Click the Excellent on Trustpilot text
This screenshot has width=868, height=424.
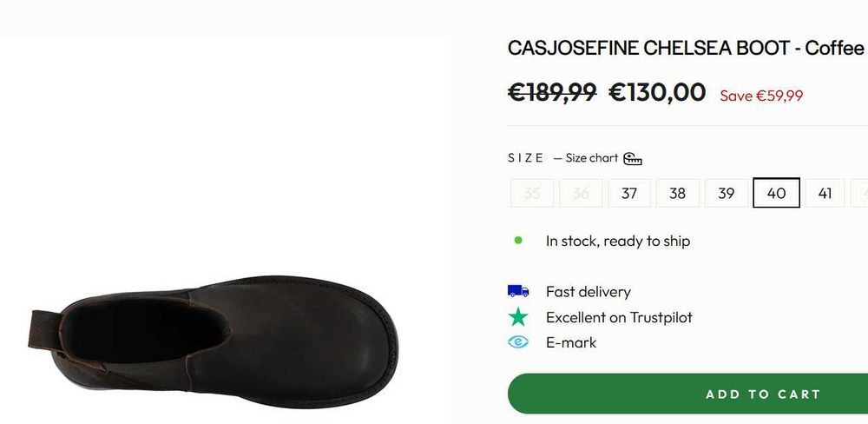click(619, 317)
